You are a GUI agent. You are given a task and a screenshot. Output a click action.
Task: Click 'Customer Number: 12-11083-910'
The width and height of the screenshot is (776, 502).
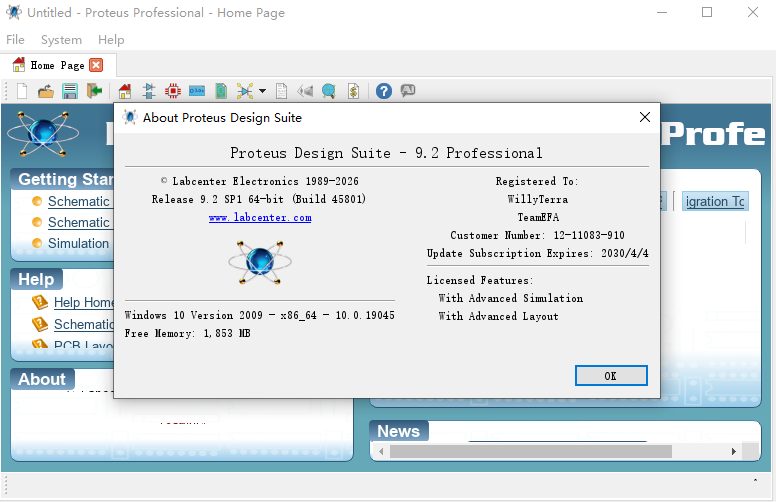click(537, 235)
